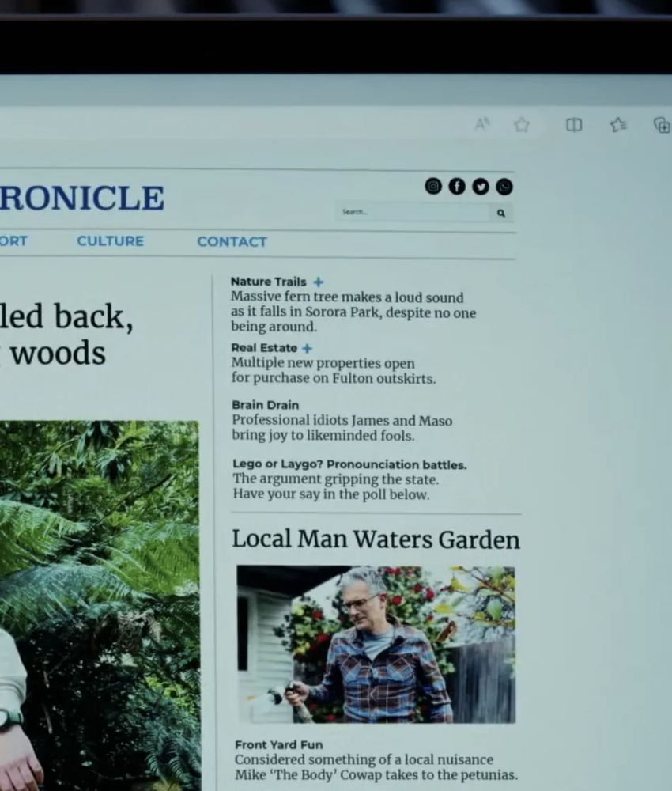
Task: Open Lego or Laygo pronunciation story
Action: 349,464
